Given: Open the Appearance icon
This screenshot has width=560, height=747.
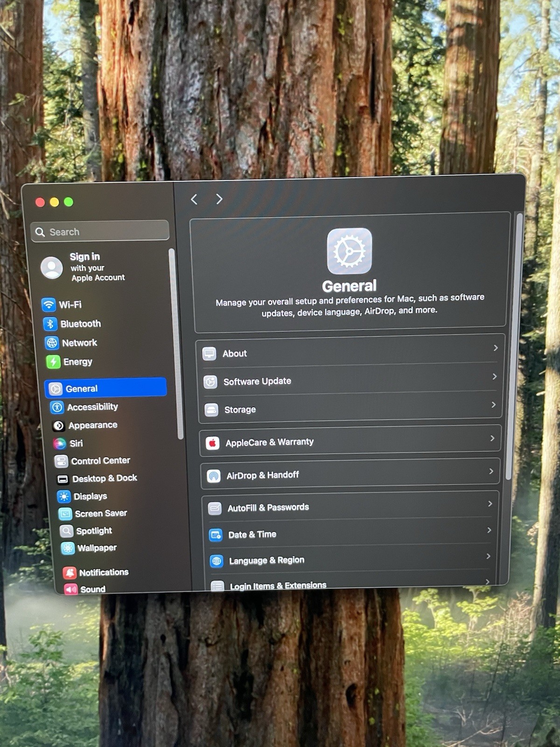Looking at the screenshot, I should pyautogui.click(x=58, y=425).
